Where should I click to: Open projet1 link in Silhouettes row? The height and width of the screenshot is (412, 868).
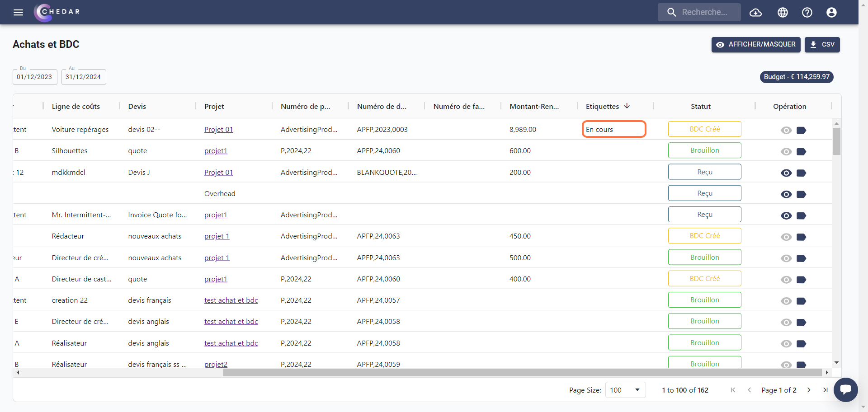[x=216, y=150]
